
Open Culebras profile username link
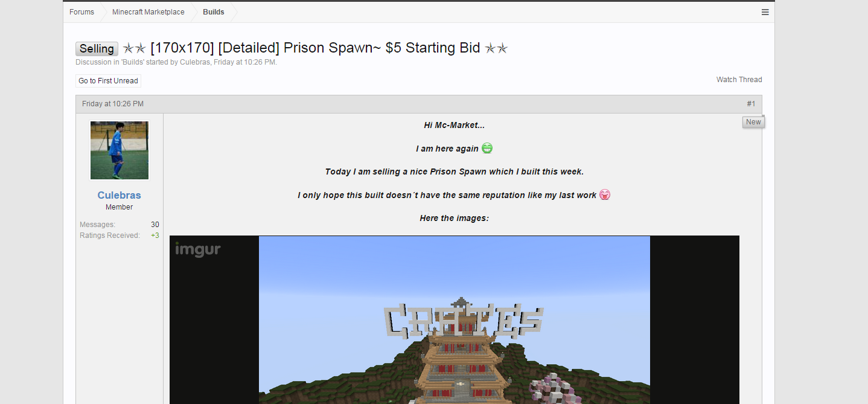click(120, 195)
